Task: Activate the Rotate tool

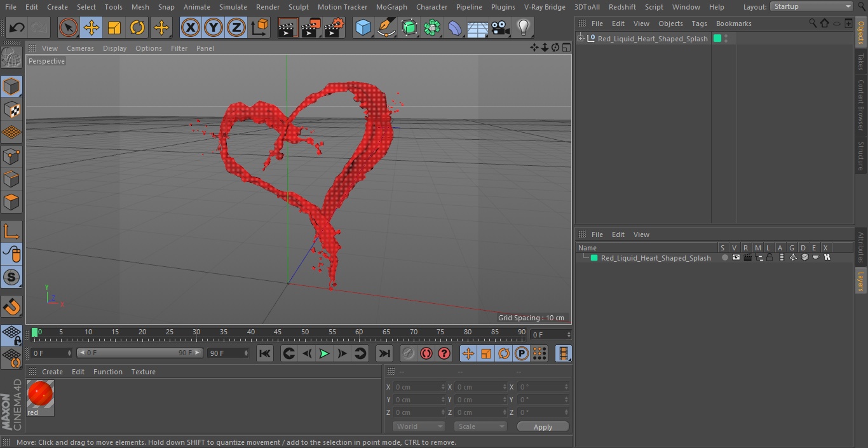Action: pos(137,27)
